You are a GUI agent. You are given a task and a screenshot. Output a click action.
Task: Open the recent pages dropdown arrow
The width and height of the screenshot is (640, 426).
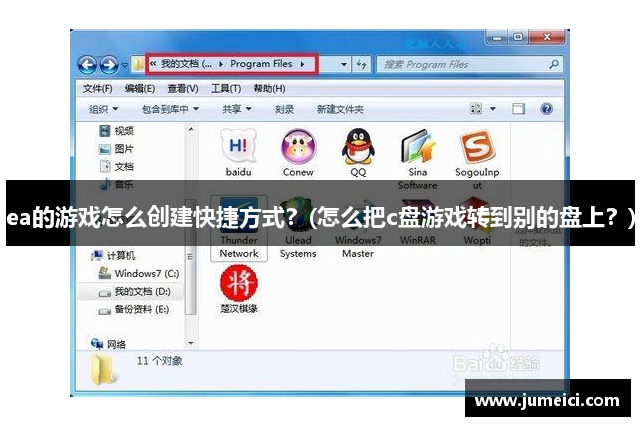click(124, 64)
